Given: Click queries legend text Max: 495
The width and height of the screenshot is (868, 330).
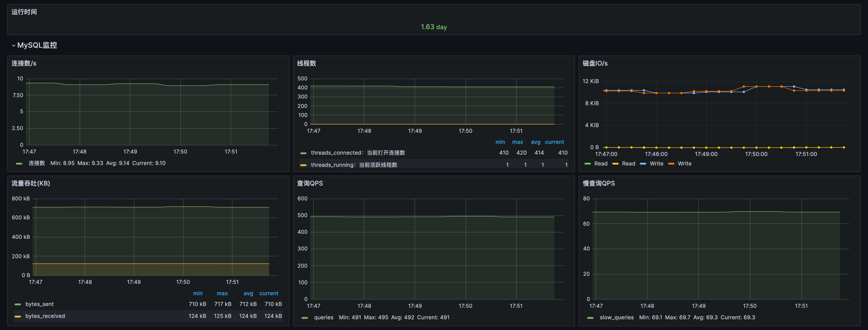Looking at the screenshot, I should (376, 318).
